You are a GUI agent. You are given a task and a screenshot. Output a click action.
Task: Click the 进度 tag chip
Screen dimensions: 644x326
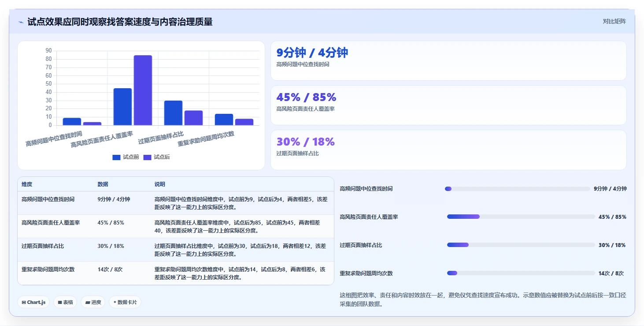[x=93, y=302]
